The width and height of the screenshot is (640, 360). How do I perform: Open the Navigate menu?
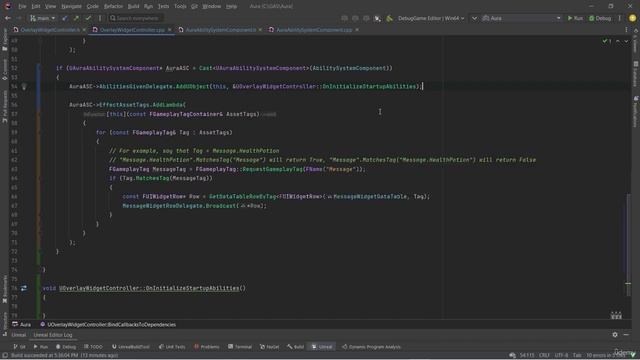(x=71, y=6)
